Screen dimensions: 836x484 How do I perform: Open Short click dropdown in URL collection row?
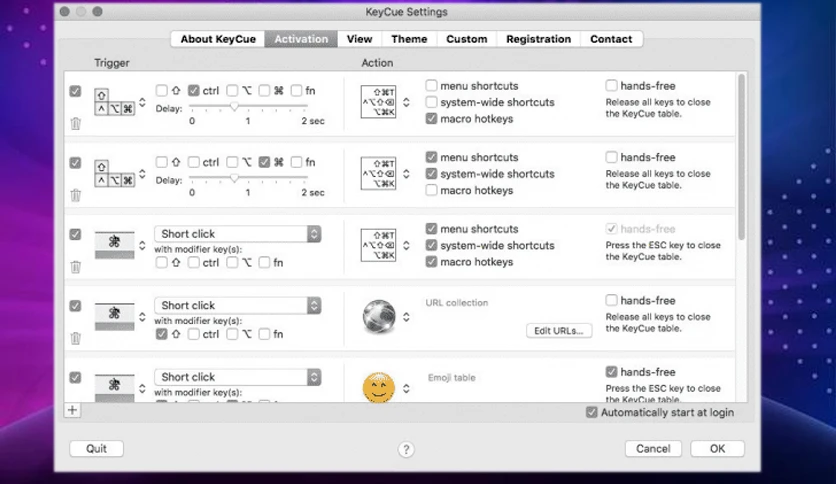238,305
